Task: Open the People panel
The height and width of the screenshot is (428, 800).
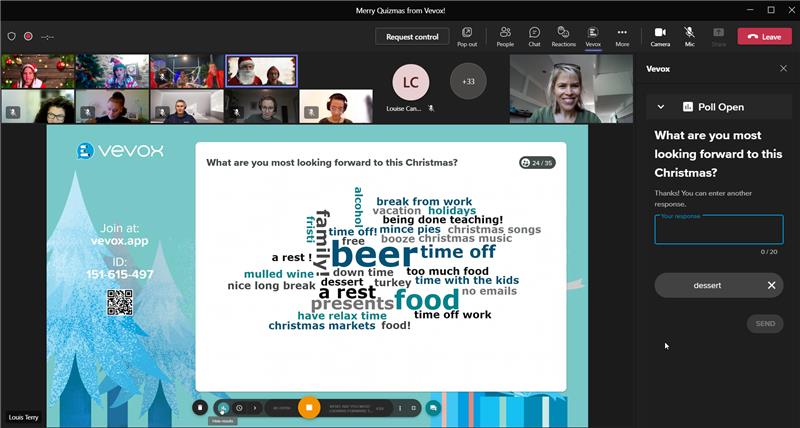Action: click(x=505, y=36)
